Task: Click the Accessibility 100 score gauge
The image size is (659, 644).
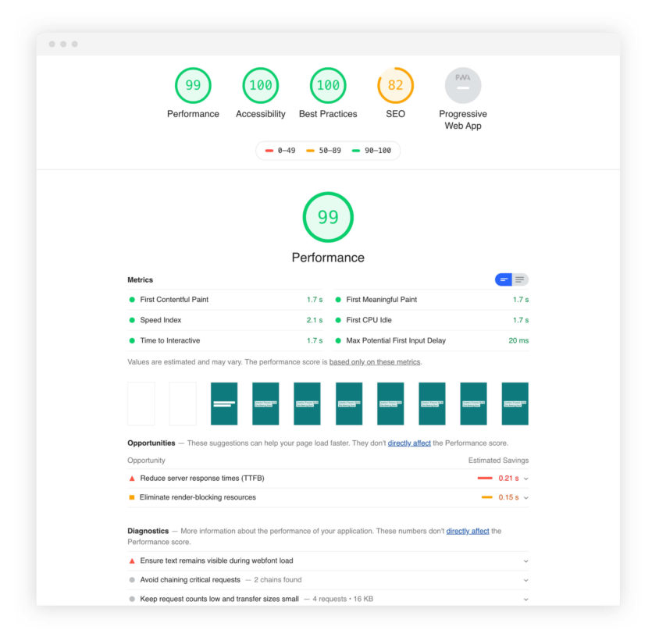Action: (261, 85)
